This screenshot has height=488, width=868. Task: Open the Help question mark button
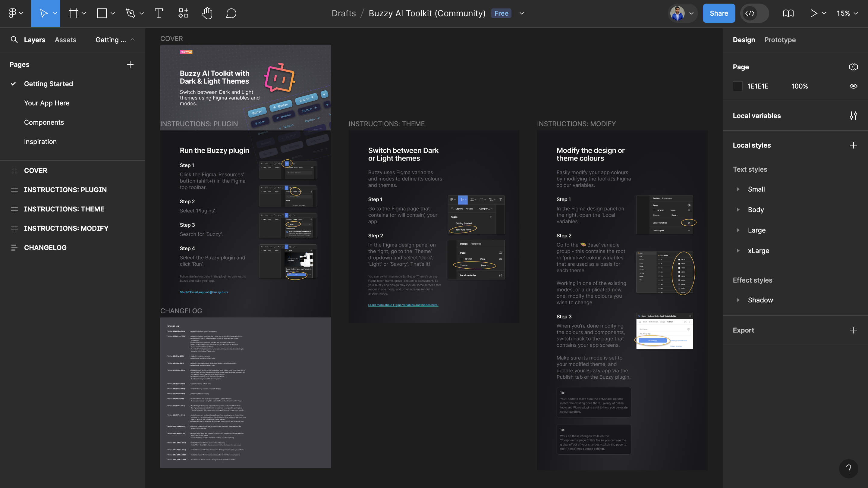pos(848,468)
